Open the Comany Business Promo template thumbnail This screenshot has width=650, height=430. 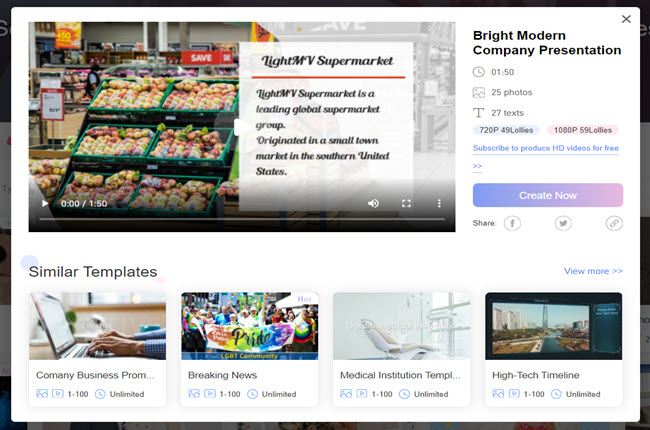pos(98,325)
